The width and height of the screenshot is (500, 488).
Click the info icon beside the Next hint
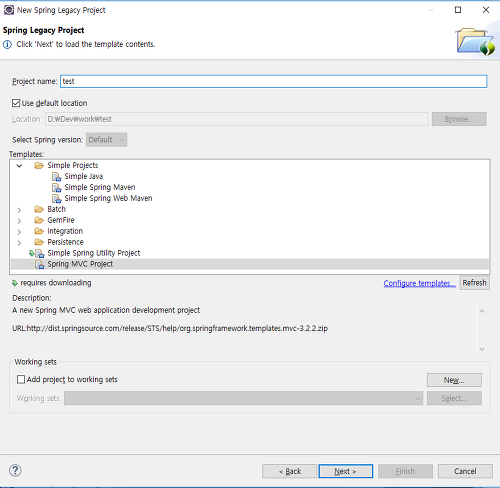pos(7,44)
